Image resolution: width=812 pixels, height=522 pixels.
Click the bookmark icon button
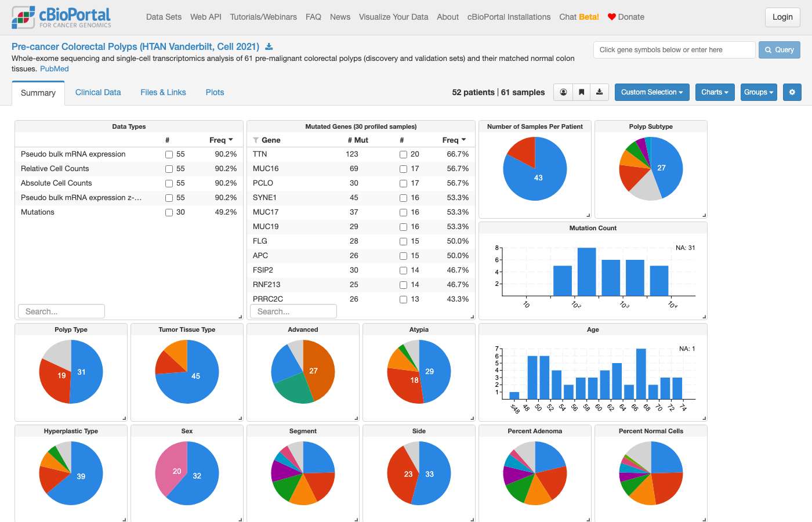point(581,92)
